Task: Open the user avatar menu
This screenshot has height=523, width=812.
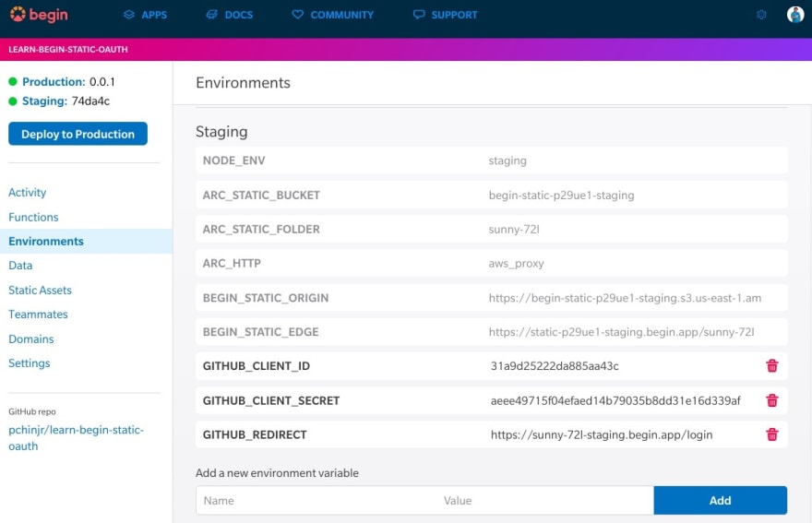Action: (795, 15)
